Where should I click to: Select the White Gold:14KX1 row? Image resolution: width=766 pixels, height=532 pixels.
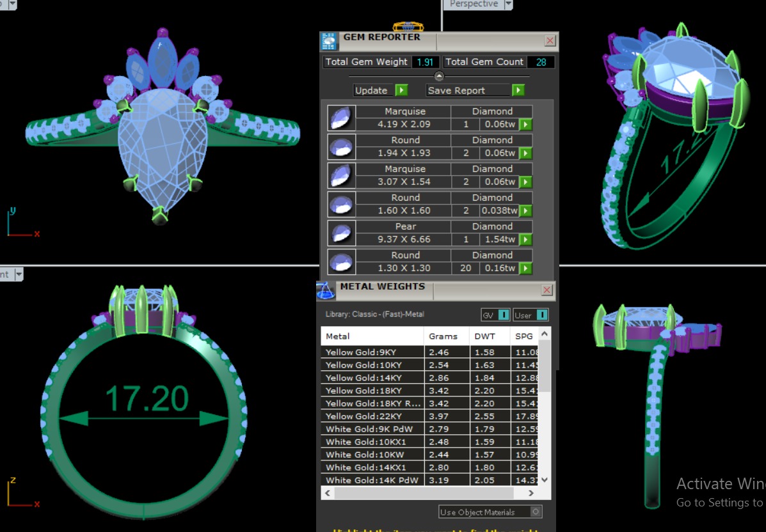[429, 467]
